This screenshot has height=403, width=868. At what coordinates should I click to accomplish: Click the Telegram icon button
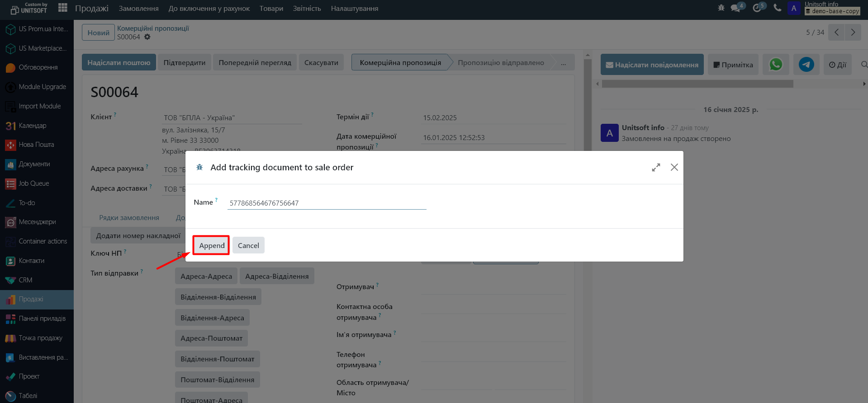click(806, 65)
